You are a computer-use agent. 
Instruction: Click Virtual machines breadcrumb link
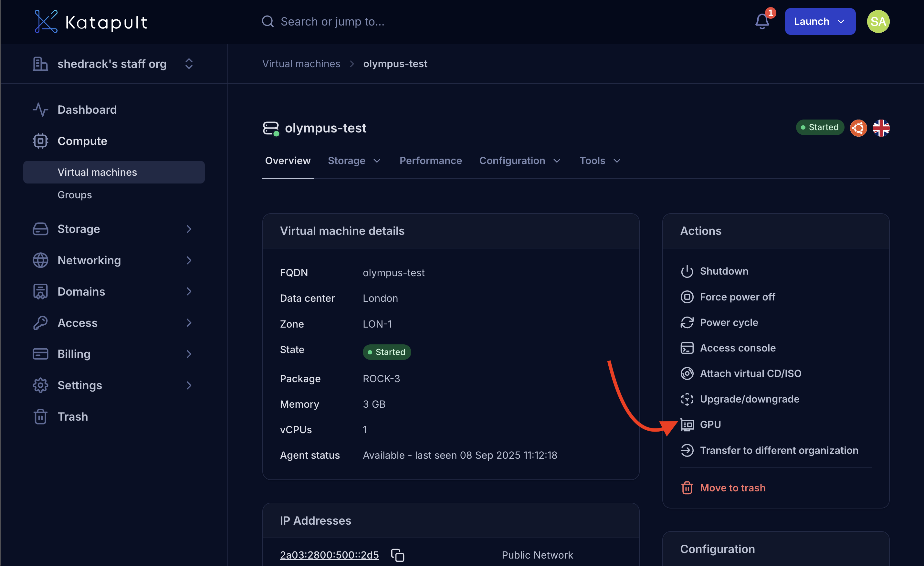(x=301, y=64)
